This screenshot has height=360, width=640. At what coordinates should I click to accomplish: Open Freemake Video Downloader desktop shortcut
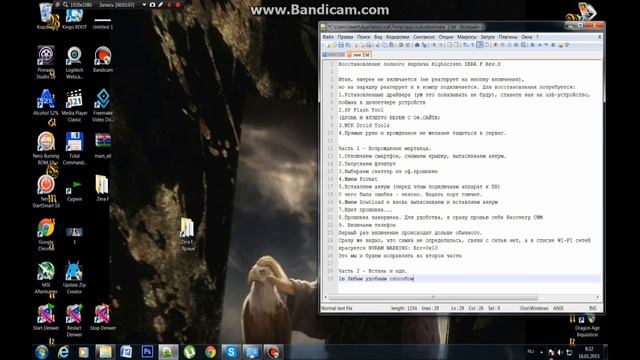tap(103, 105)
